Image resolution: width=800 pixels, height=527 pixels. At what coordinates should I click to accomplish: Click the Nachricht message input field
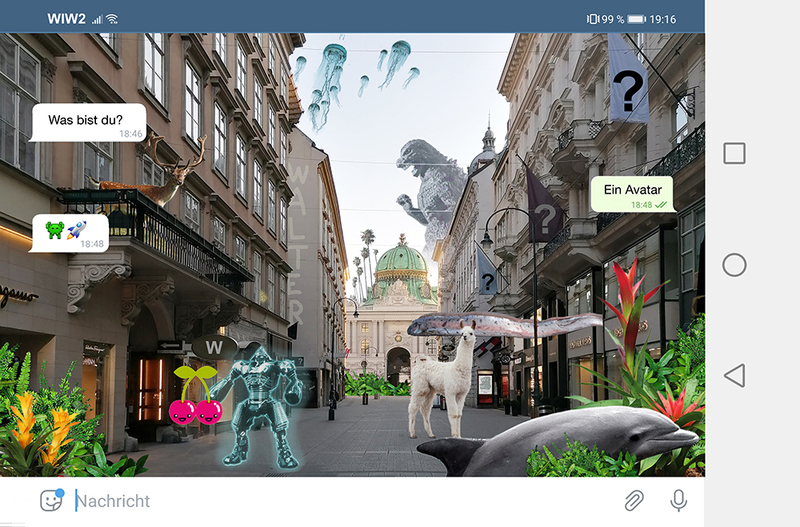click(x=342, y=501)
